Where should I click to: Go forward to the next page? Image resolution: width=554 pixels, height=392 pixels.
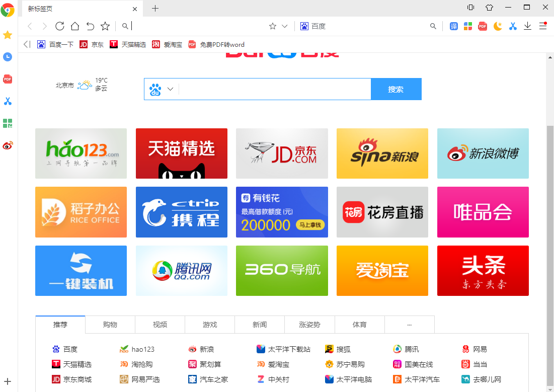44,26
